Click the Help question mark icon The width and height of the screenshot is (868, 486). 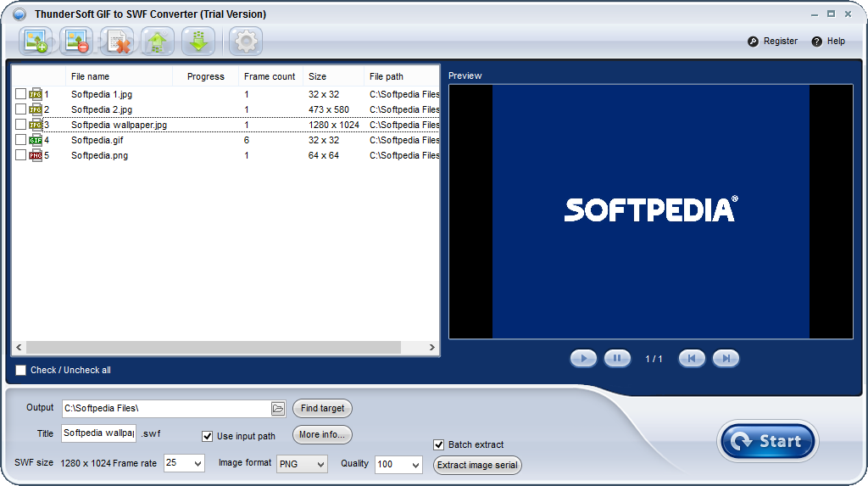click(816, 42)
